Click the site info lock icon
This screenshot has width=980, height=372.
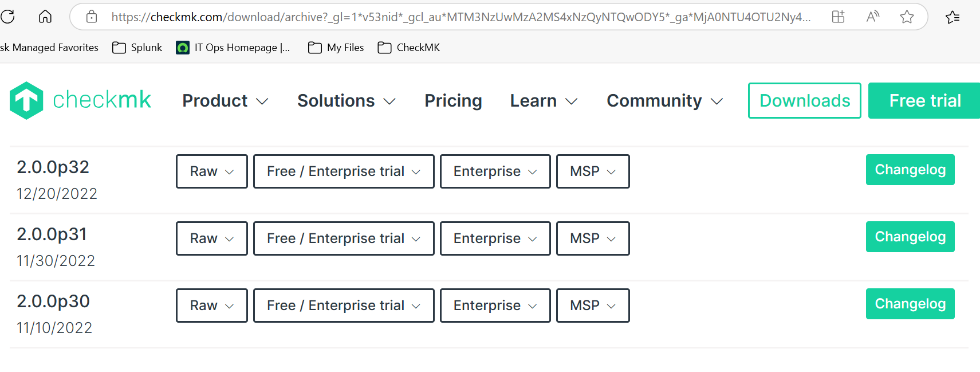pos(92,17)
